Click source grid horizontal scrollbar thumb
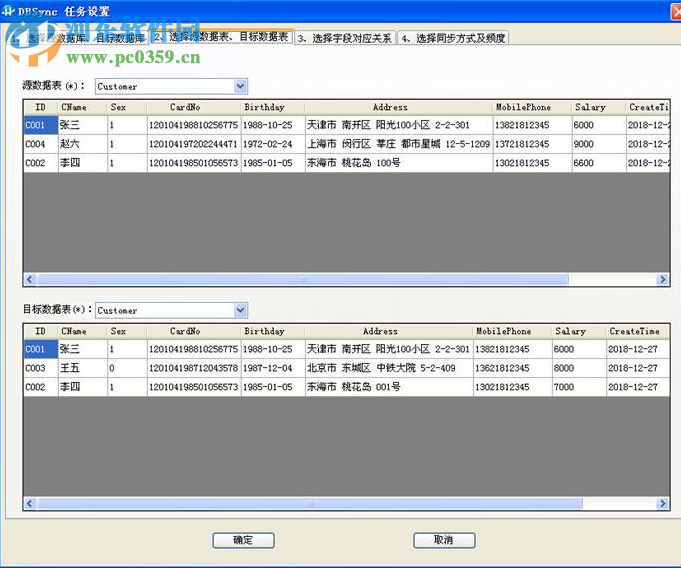Viewport: 681px width, 568px height. (x=302, y=279)
